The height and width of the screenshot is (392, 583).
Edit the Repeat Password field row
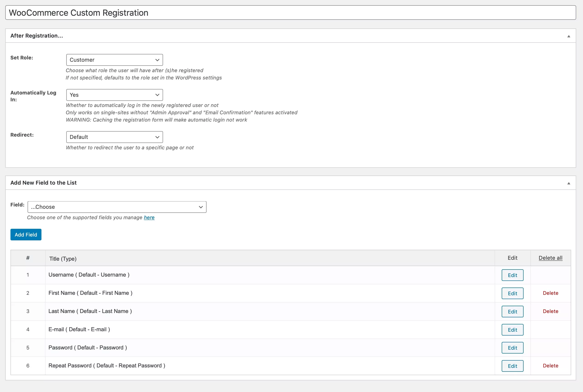[512, 366]
